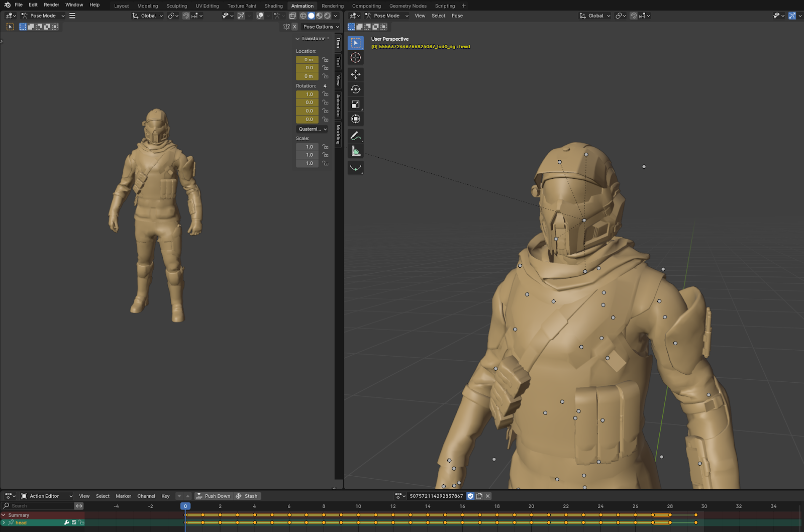This screenshot has width=804, height=532.
Task: Toggle X-axis mirror next to Pose Options
Action: pyautogui.click(x=294, y=27)
